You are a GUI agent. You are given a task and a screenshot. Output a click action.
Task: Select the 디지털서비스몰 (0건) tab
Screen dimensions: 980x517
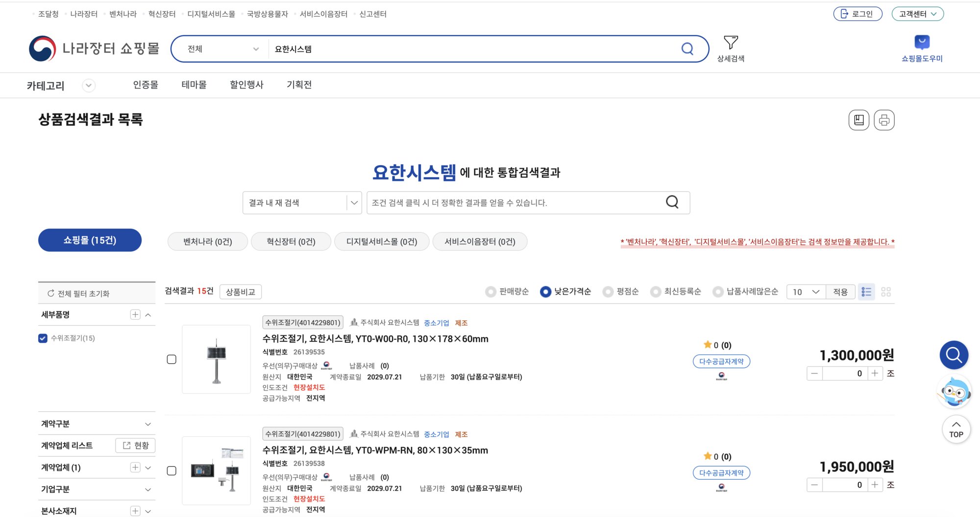(382, 241)
